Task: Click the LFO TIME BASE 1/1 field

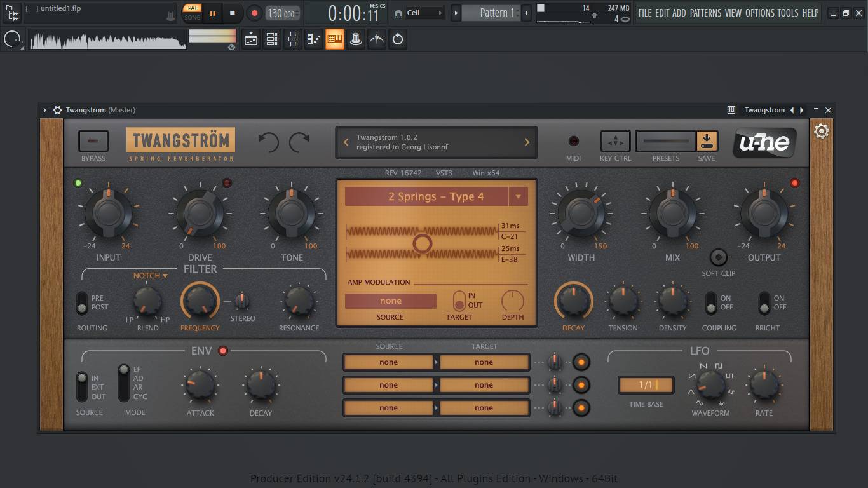Action: coord(646,384)
